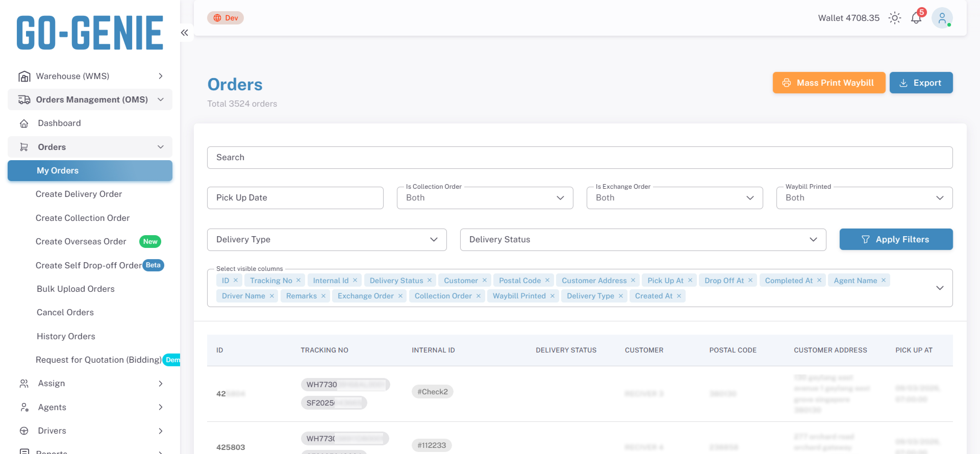Focus the Search input field
980x454 pixels.
[x=580, y=158]
